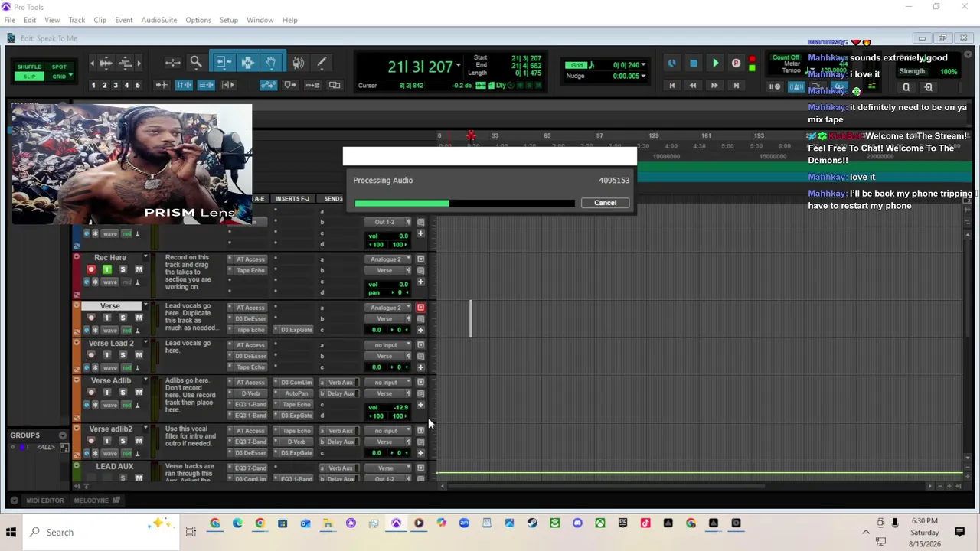980x551 pixels.
Task: Toggle the metronome click button
Action: point(795,86)
